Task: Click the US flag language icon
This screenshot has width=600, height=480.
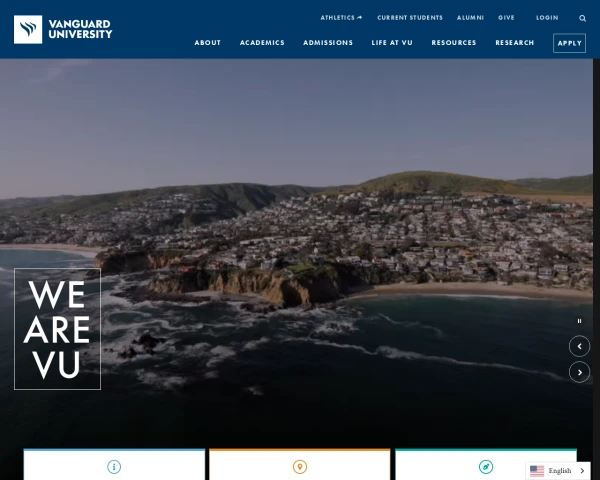Action: click(537, 471)
